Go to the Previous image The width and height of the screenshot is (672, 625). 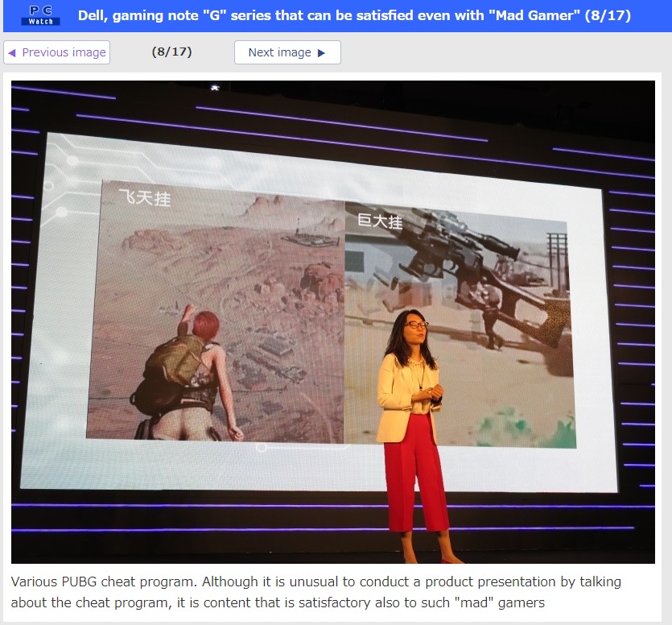(x=56, y=52)
